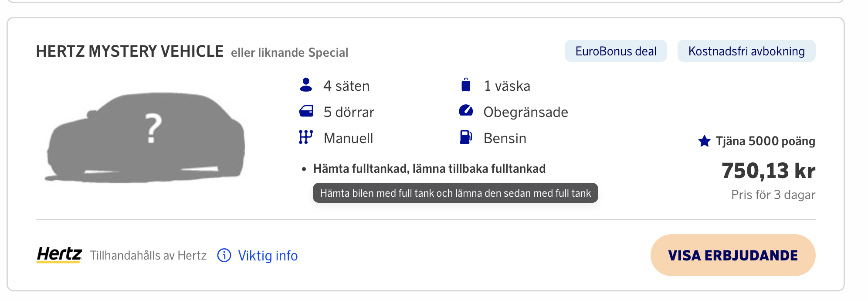Click the person icon next to 4 säten
This screenshot has height=301, width=868.
click(306, 86)
